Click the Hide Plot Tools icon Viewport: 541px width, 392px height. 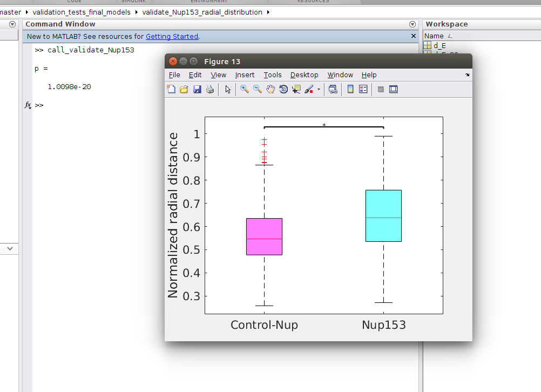[x=381, y=90]
